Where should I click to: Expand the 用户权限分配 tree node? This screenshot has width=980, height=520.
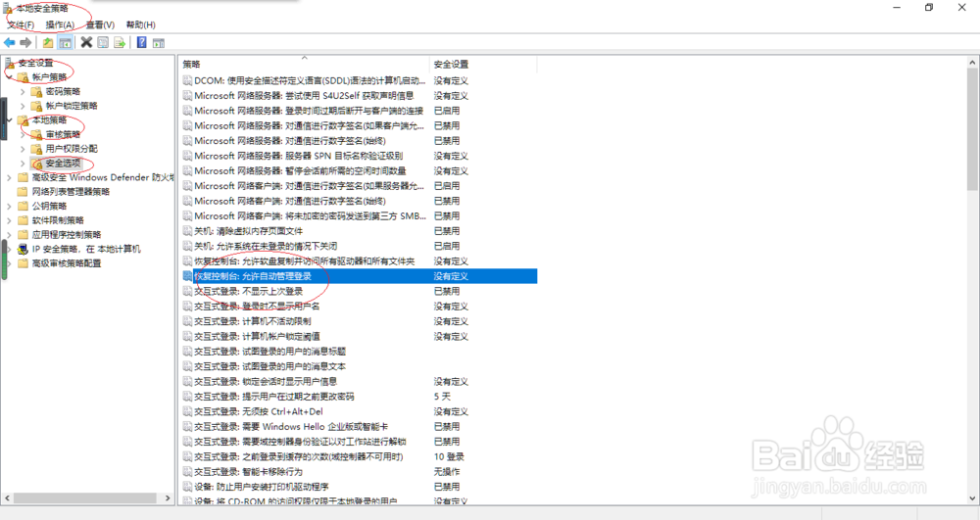point(24,149)
